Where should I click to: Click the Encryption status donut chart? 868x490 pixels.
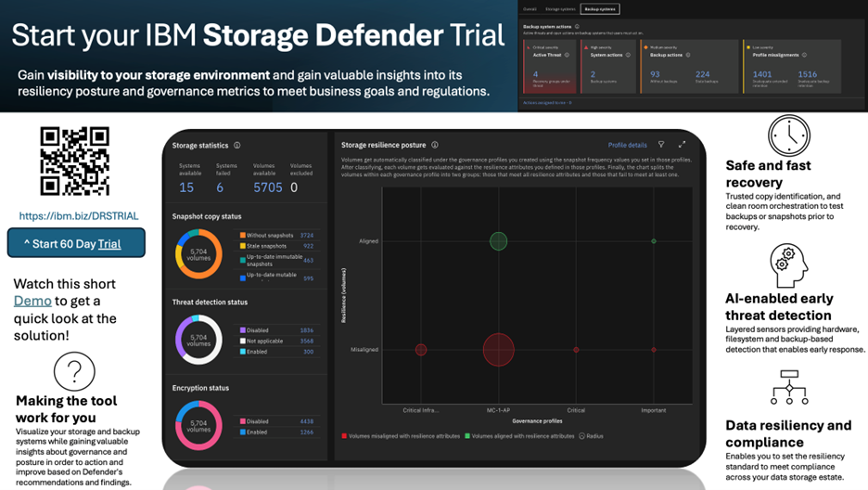coord(198,426)
